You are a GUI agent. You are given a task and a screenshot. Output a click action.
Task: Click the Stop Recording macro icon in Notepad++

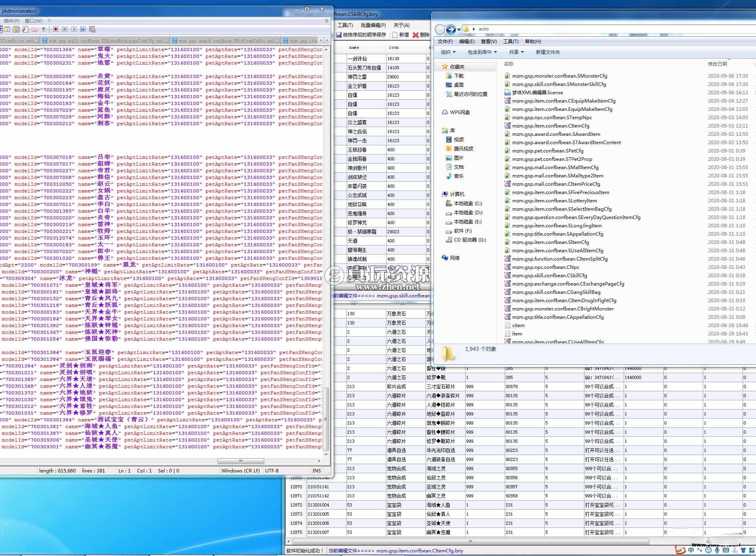point(65,29)
